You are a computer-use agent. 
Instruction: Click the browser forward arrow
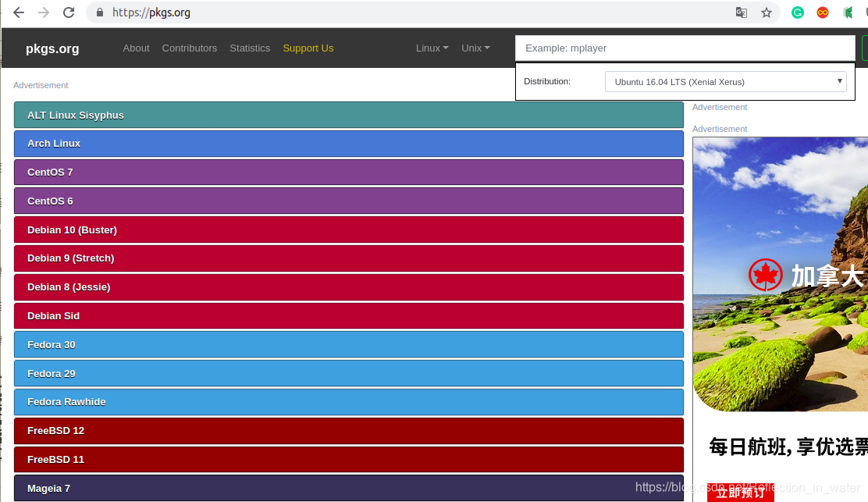click(44, 12)
